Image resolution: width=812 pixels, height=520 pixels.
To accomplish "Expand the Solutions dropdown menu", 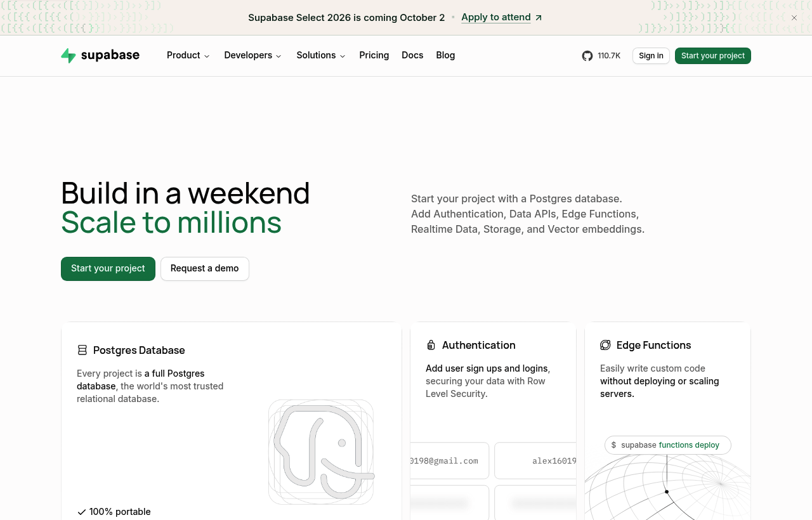I will [321, 55].
